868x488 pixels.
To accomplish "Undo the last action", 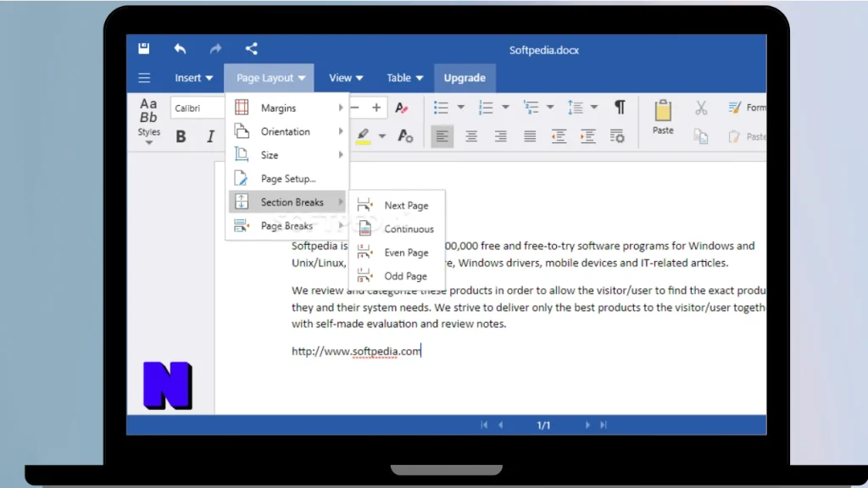I will pos(180,48).
